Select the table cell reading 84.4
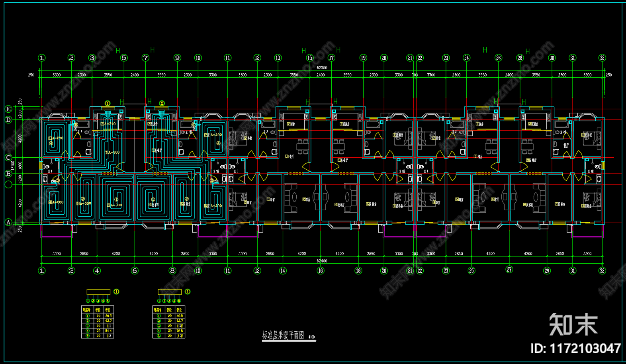 [x=108, y=331]
